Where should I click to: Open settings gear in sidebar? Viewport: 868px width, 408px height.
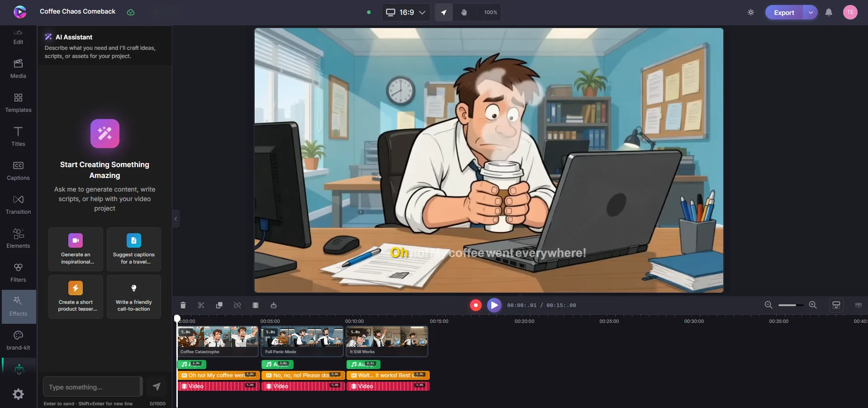point(18,394)
